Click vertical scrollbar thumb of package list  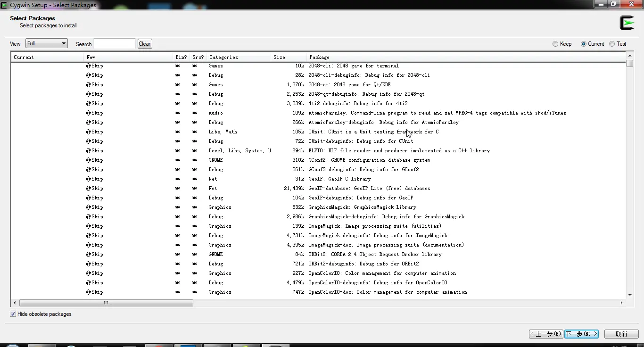pos(629,64)
